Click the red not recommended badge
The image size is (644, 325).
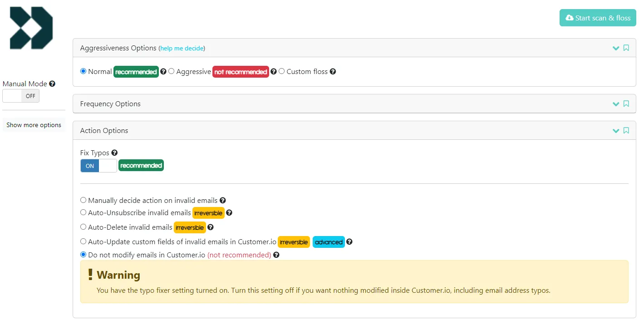(241, 72)
